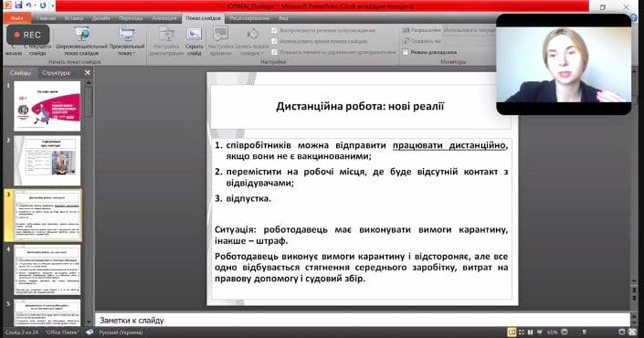This screenshot has height=338, width=644.
Task: Switch to the Структура pane tab
Action: (x=56, y=72)
